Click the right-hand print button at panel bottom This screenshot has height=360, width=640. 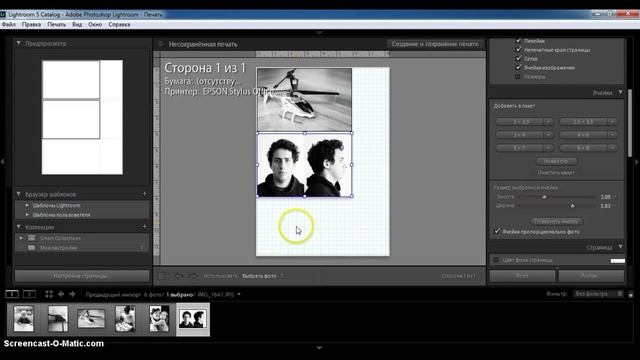pos(591,276)
